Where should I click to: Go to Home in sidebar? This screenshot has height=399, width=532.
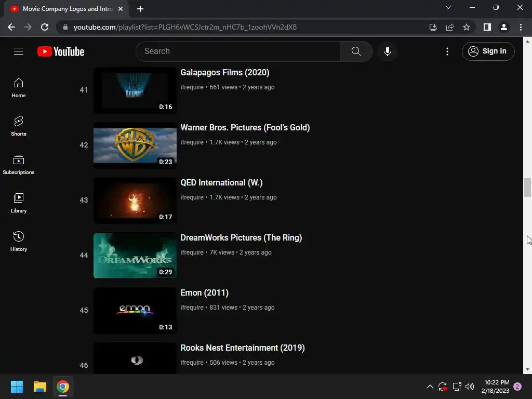(19, 88)
